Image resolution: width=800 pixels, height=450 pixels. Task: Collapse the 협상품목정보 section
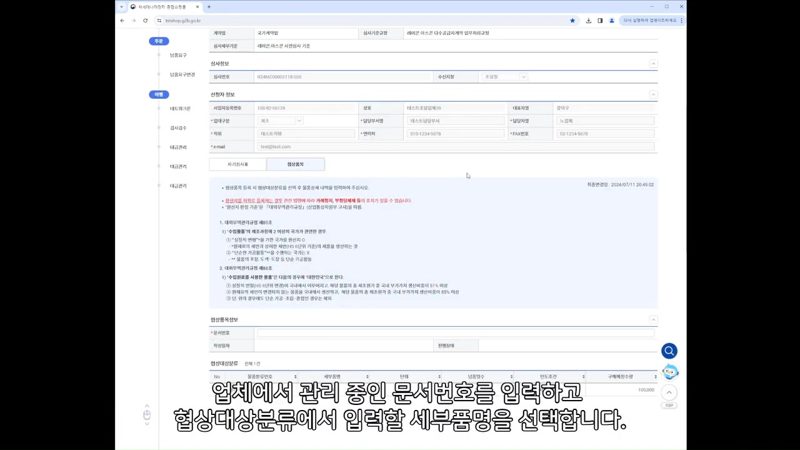coord(653,319)
